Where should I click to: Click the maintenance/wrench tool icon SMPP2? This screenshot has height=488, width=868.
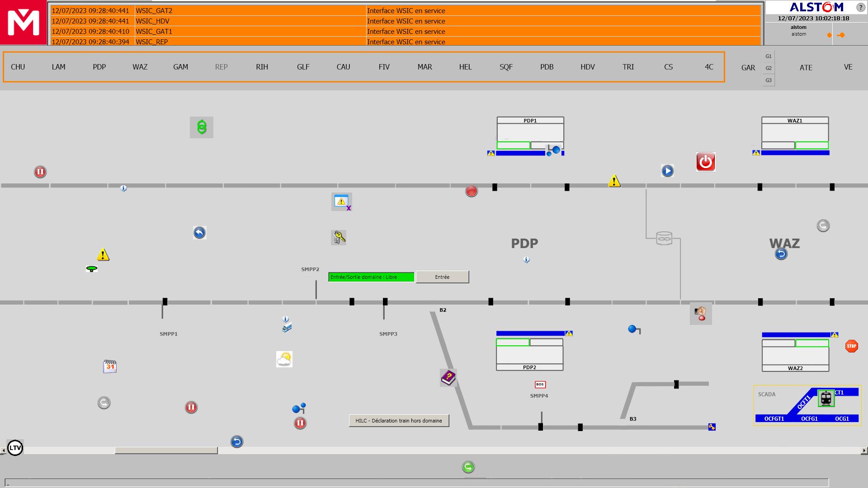[x=339, y=238]
